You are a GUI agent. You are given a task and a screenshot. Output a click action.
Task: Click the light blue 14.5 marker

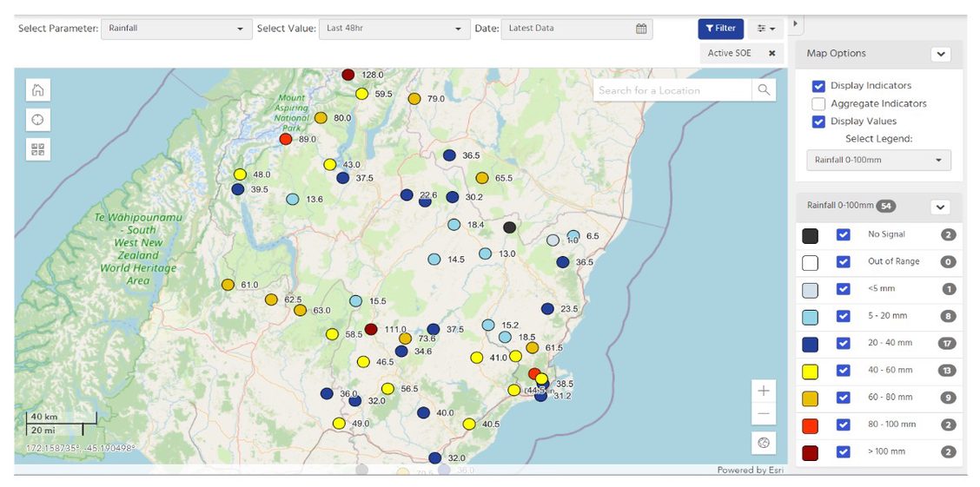pyautogui.click(x=434, y=259)
